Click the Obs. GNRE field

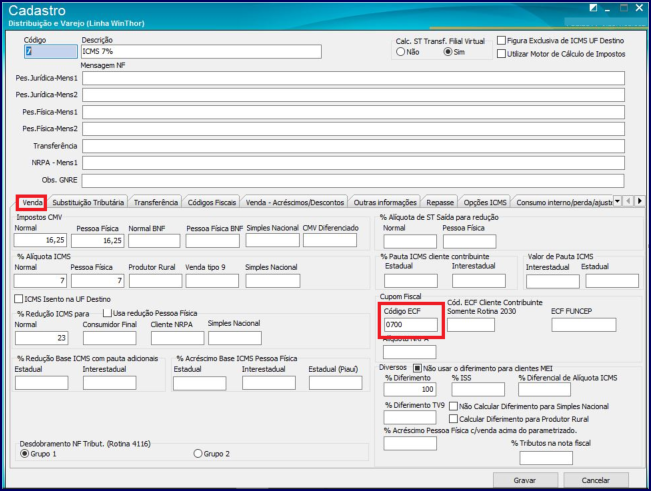tap(353, 181)
